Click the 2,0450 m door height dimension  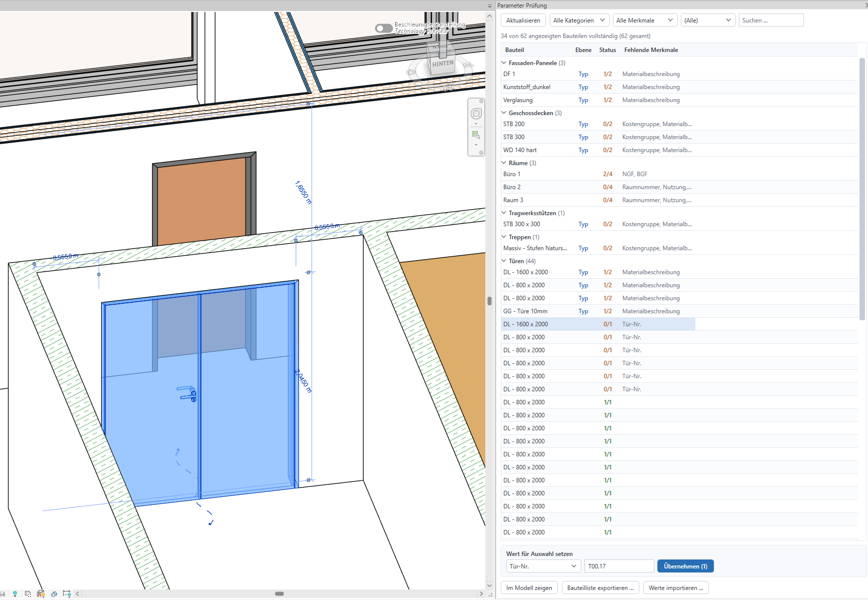coord(303,381)
